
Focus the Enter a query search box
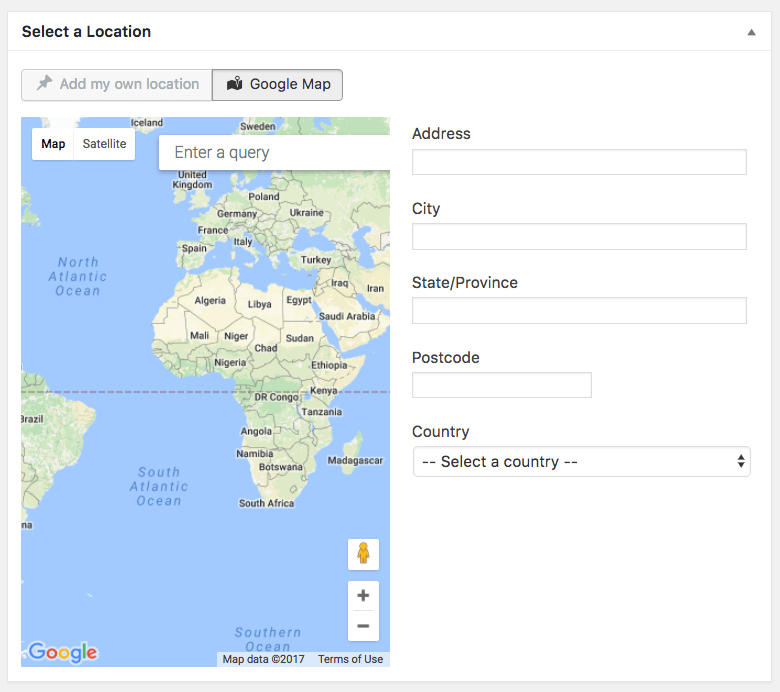(274, 152)
